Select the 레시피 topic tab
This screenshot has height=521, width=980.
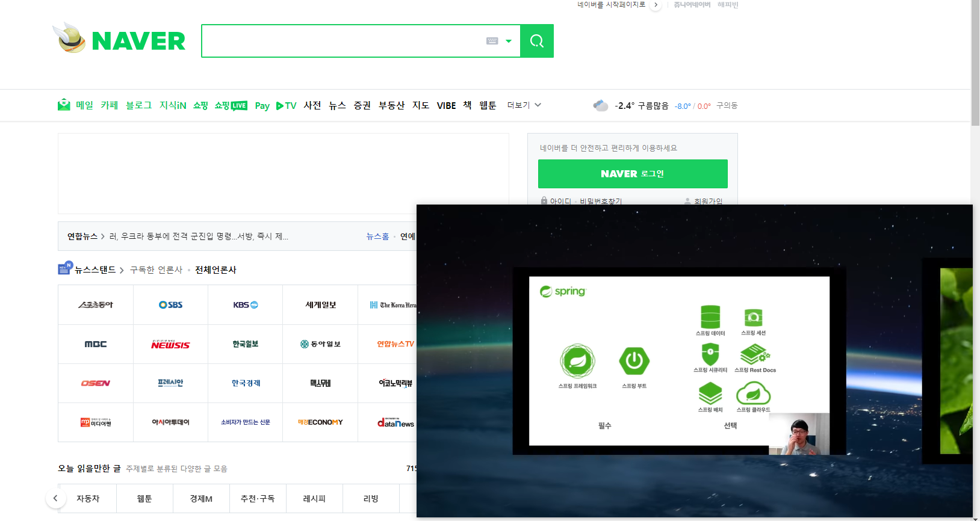(314, 499)
